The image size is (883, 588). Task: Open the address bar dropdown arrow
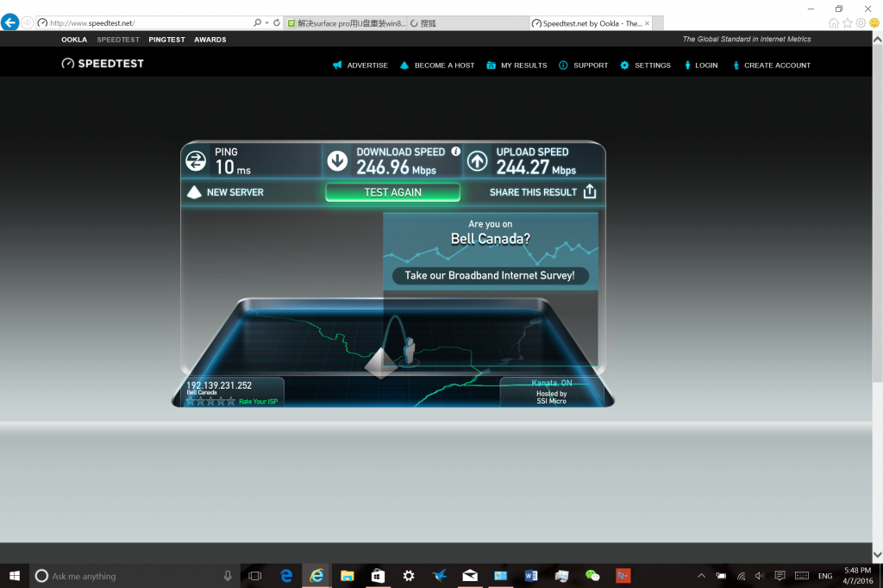click(x=267, y=22)
